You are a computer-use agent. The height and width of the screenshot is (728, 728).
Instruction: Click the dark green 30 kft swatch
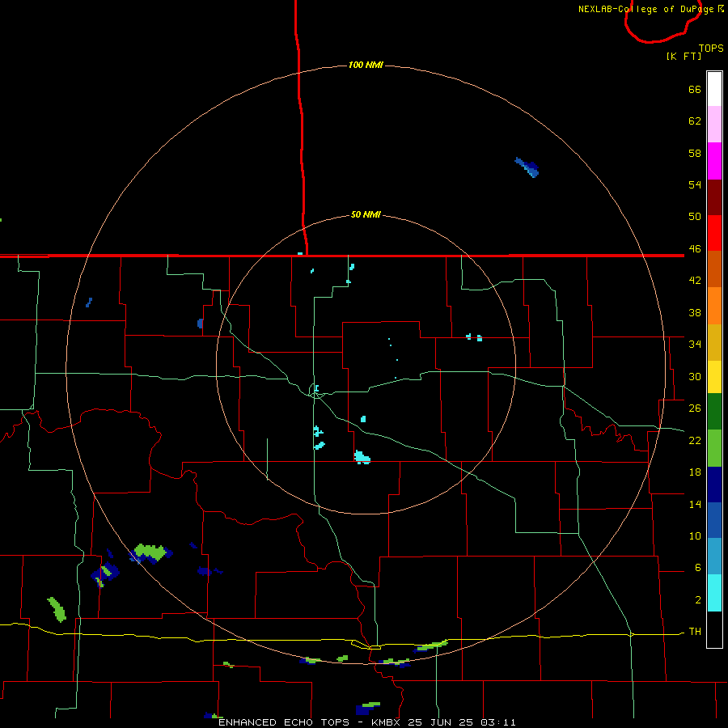click(x=714, y=412)
